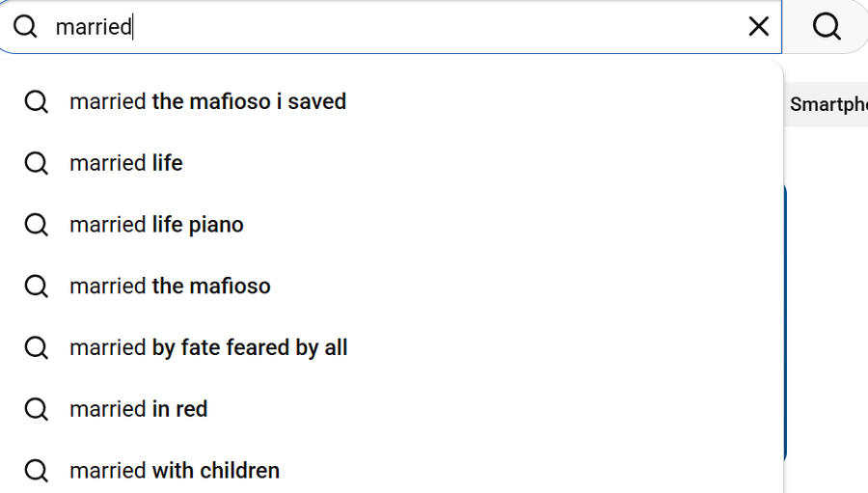This screenshot has width=868, height=493.
Task: Click magnifier icon beside 'married life piano'
Action: (37, 225)
